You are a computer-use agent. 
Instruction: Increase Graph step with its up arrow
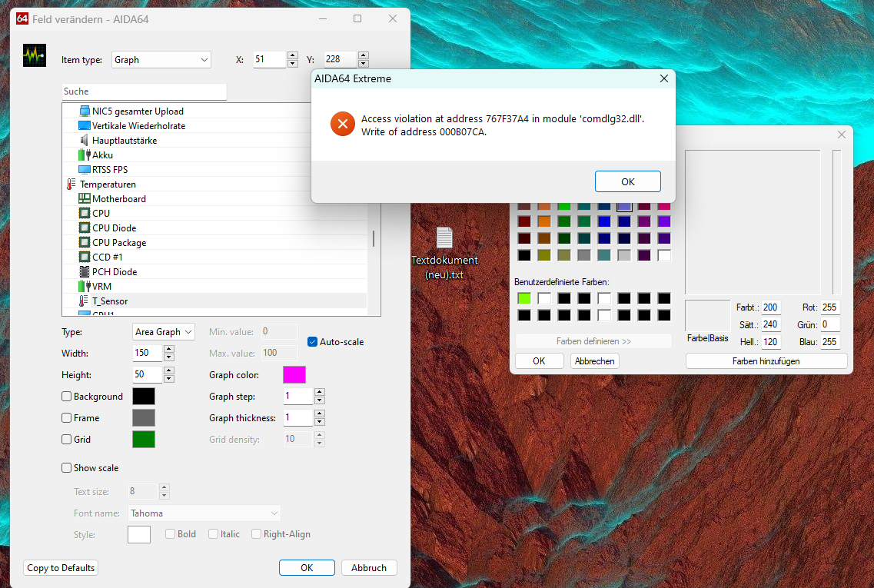click(x=319, y=392)
